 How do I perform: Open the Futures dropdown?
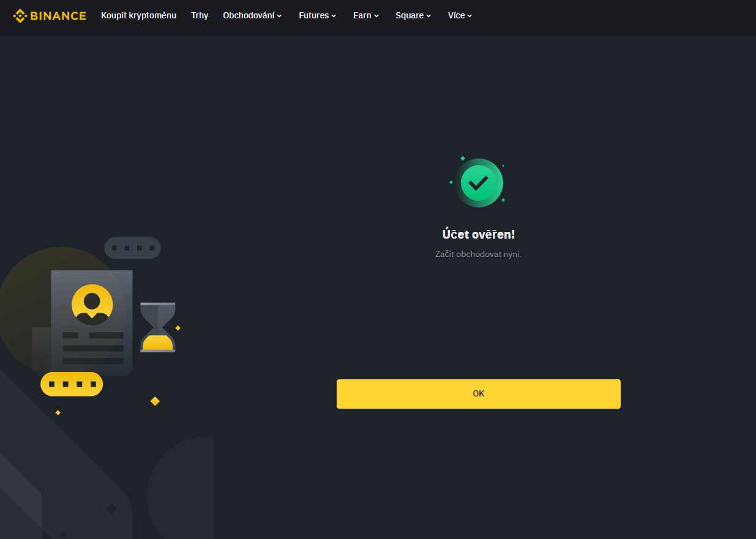(x=317, y=15)
